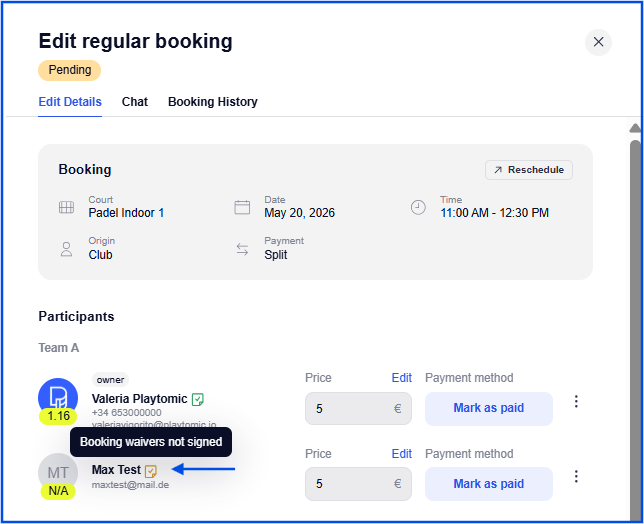This screenshot has height=524, width=644.
Task: Mark Valeria Playtomic's share as paid
Action: tap(489, 408)
